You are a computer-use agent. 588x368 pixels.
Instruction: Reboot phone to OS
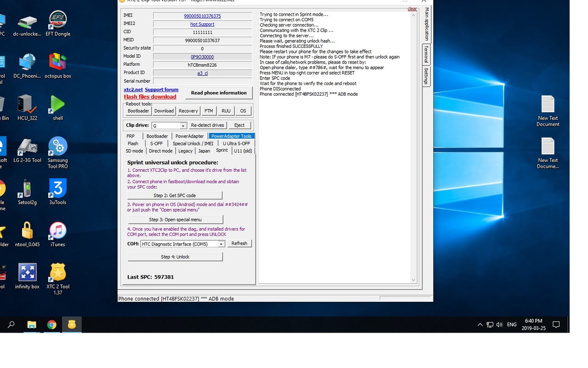(243, 111)
